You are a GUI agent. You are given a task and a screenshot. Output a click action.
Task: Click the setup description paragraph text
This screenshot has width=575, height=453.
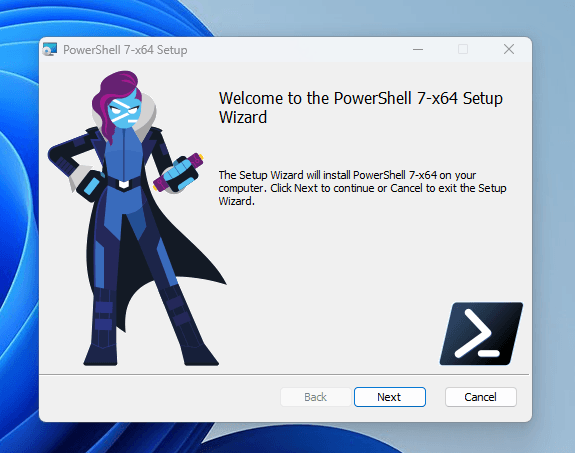point(362,188)
